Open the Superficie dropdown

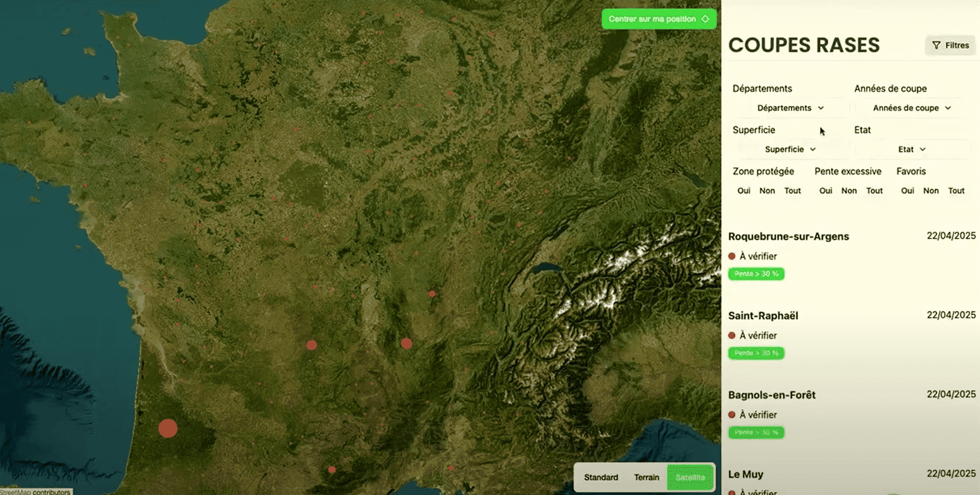(790, 149)
